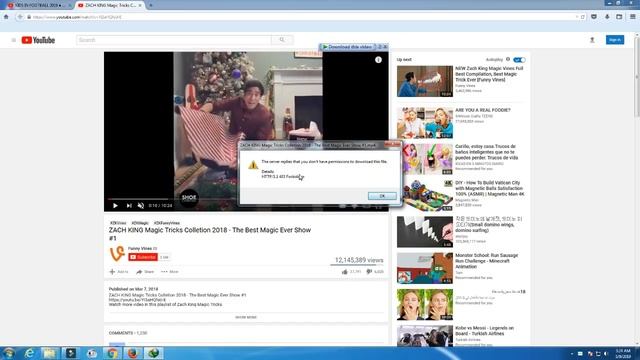Unmute the video volume icon
The width and height of the screenshot is (640, 360).
coord(141,206)
